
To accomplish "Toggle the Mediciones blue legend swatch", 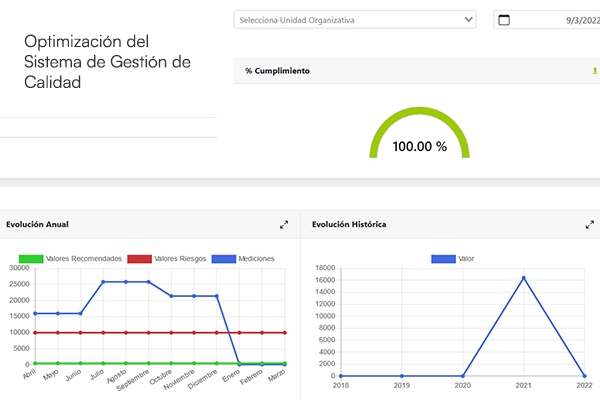I will [x=223, y=259].
